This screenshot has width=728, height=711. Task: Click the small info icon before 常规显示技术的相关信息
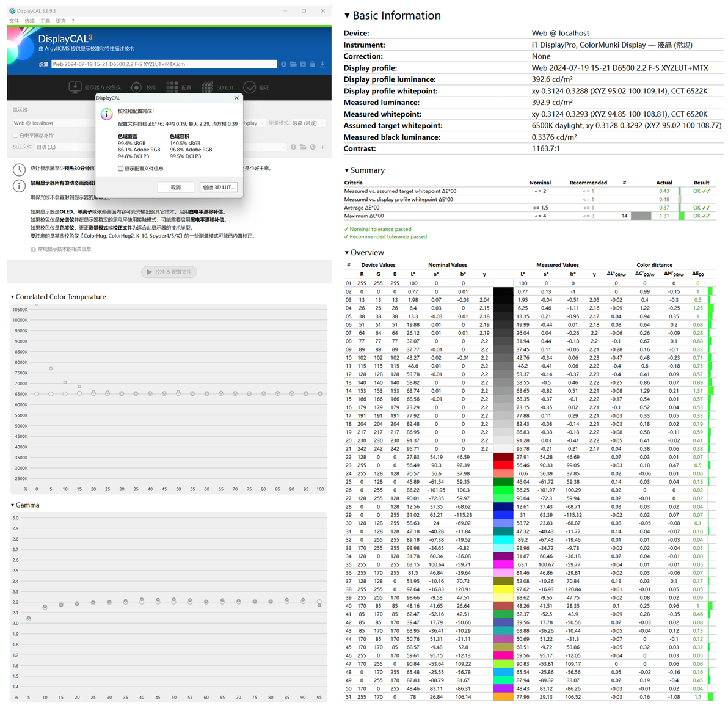click(33, 249)
